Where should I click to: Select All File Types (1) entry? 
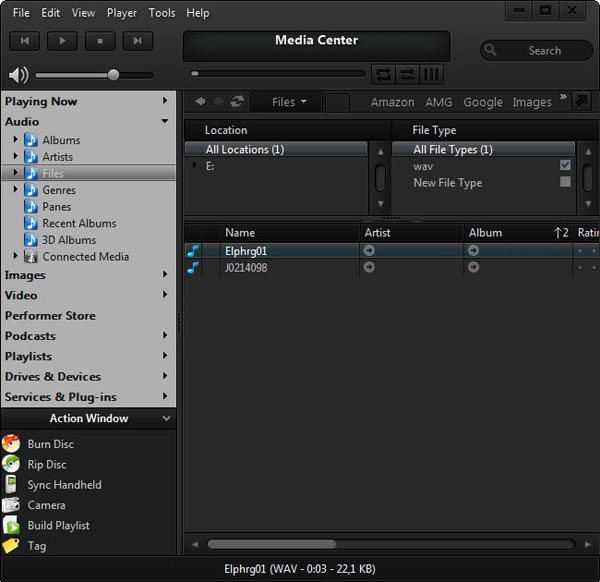[x=483, y=149]
